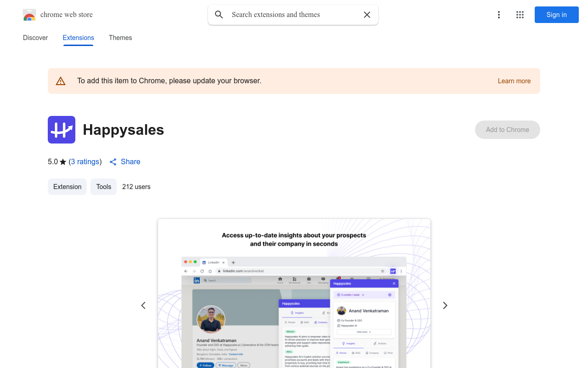This screenshot has width=588, height=368.
Task: Open the Google apps grid
Action: click(520, 15)
